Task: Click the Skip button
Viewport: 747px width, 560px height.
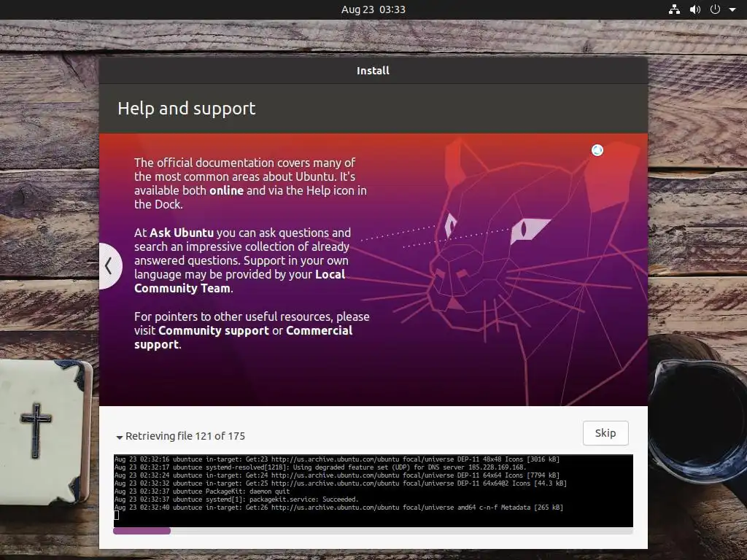Action: coord(605,433)
